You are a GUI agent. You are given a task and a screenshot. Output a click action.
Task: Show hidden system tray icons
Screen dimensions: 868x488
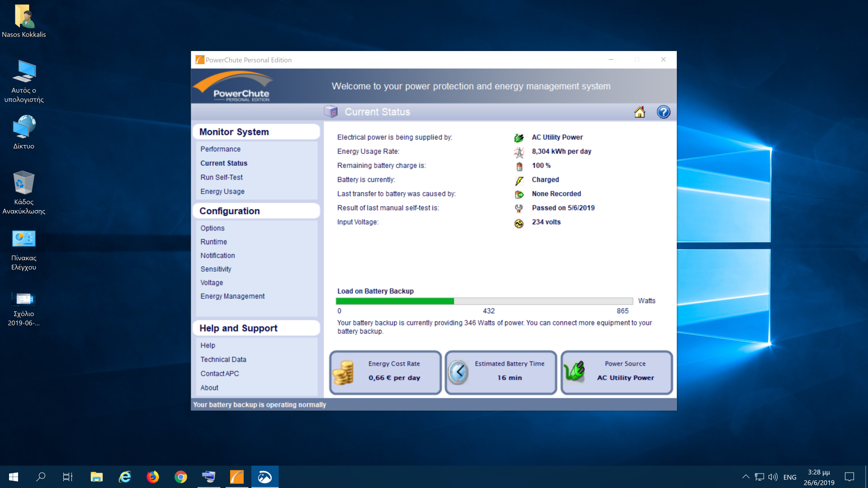[745, 477]
